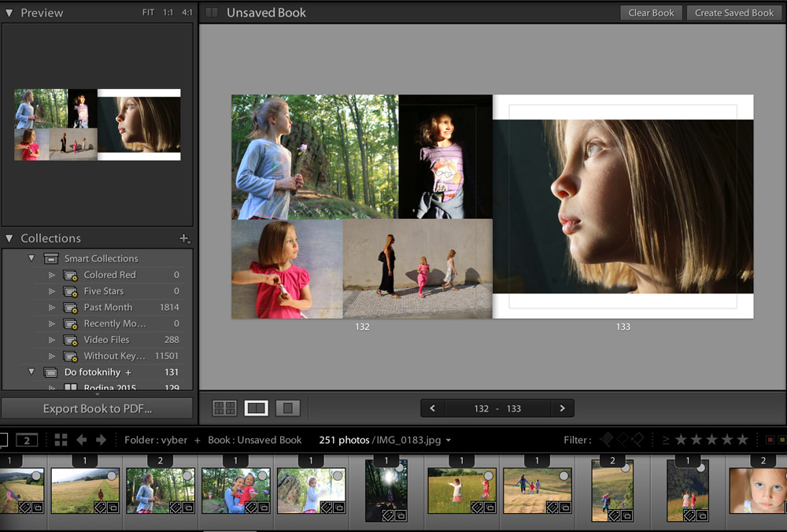Collapse the Preview panel
Screen dimensions: 787x532
coord(9,13)
